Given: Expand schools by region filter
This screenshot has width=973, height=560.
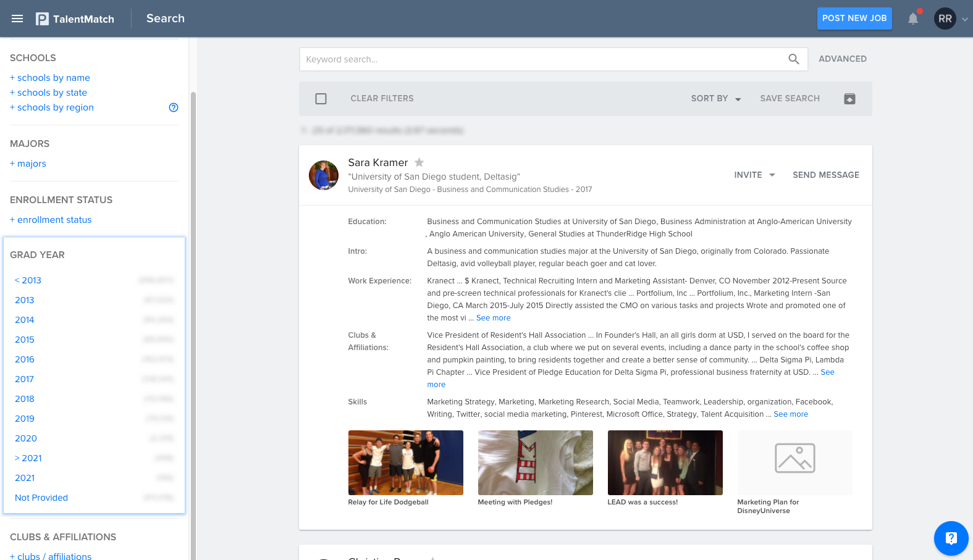Looking at the screenshot, I should (52, 107).
